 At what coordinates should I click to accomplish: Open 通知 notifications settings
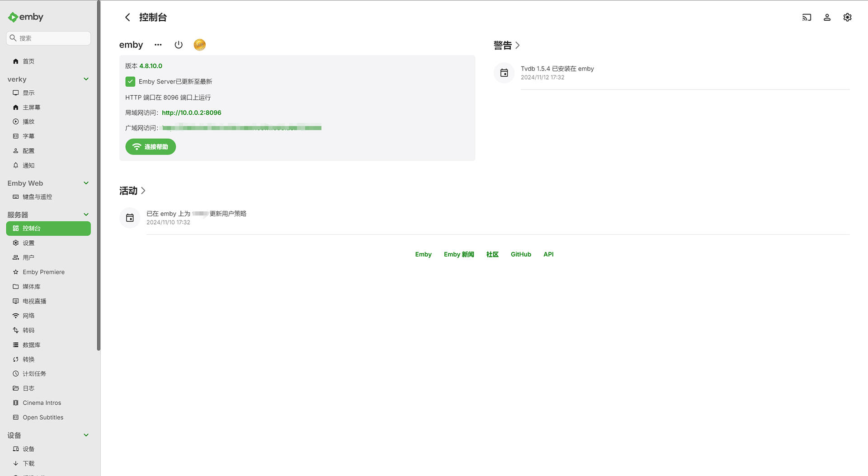(x=48, y=165)
